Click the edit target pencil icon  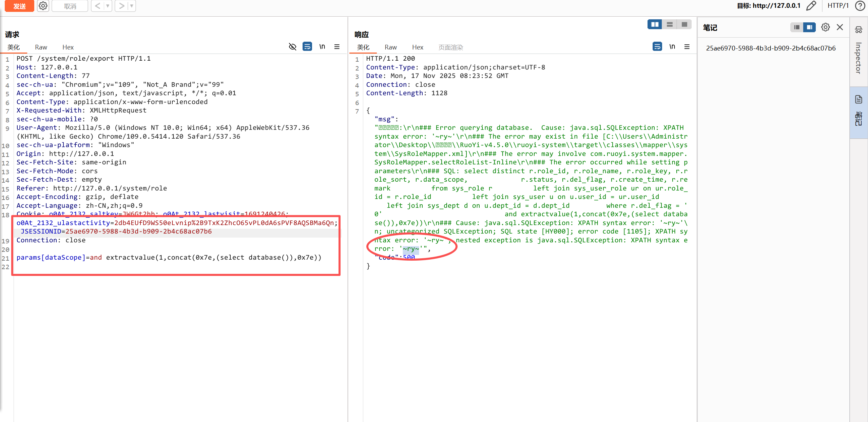[811, 6]
